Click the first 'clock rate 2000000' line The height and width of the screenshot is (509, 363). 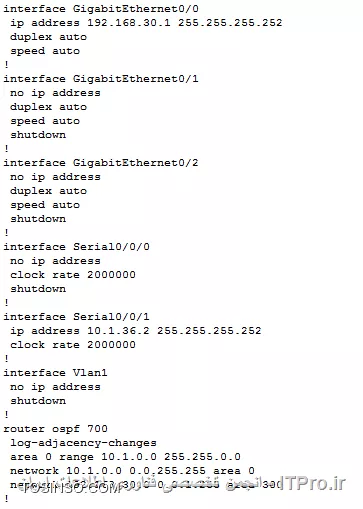[x=73, y=275]
